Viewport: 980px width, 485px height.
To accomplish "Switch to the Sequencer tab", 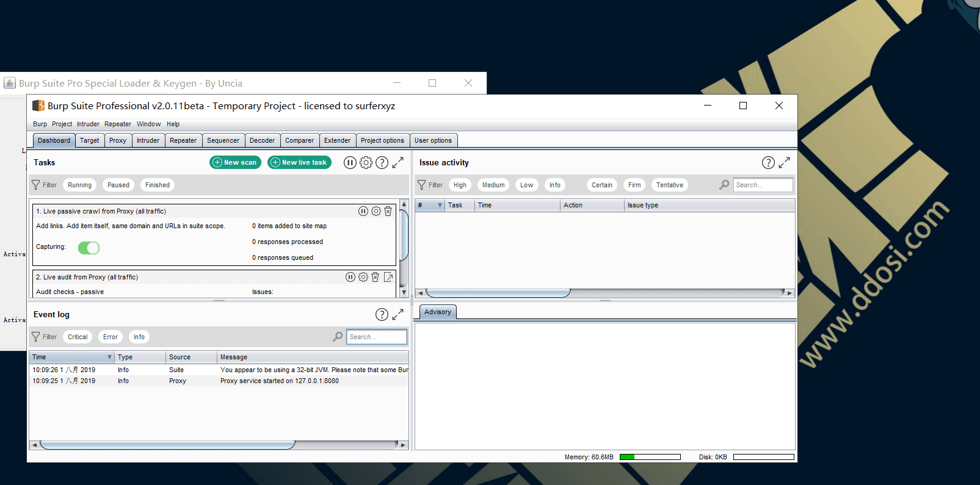I will [223, 140].
